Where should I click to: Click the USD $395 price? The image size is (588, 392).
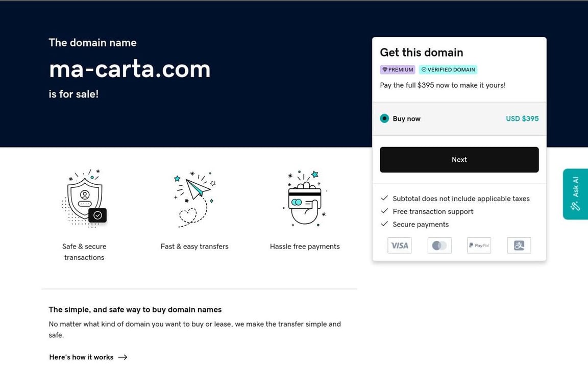(522, 118)
